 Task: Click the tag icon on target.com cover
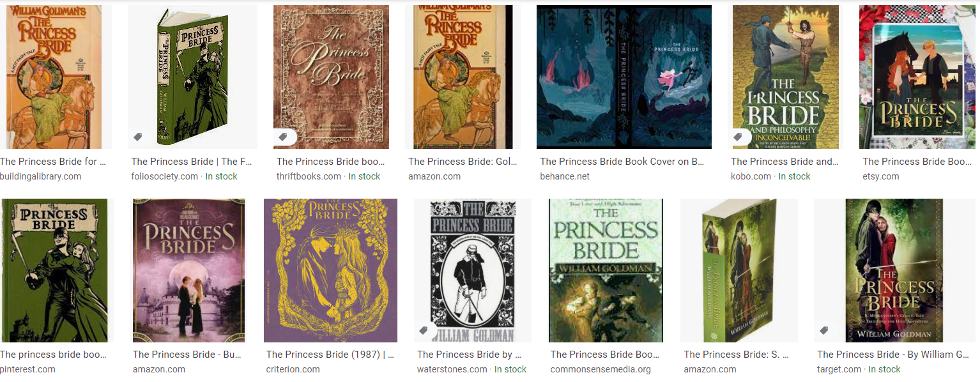point(824,330)
